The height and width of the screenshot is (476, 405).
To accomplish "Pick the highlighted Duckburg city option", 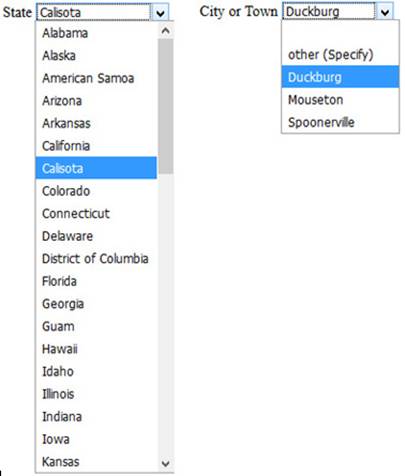I will tap(340, 77).
